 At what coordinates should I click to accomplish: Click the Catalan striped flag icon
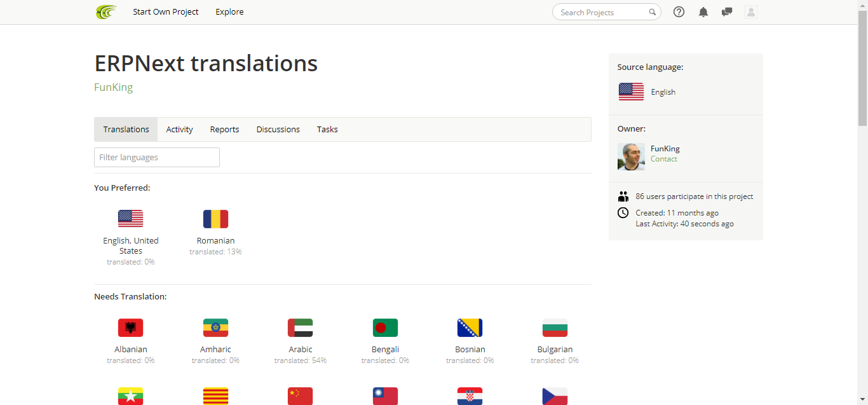pyautogui.click(x=215, y=396)
